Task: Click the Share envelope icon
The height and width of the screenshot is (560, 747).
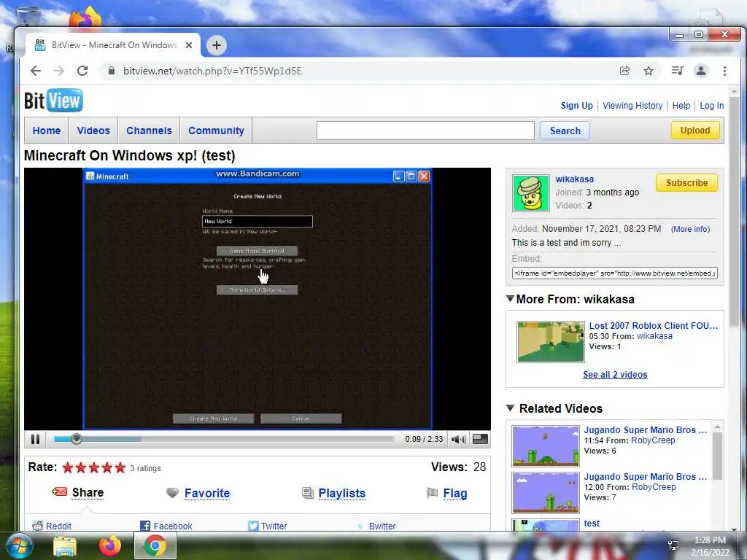Action: coord(60,491)
